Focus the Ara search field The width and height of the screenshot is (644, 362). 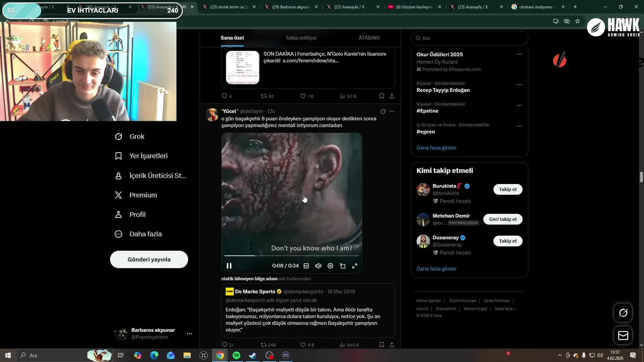(x=469, y=38)
